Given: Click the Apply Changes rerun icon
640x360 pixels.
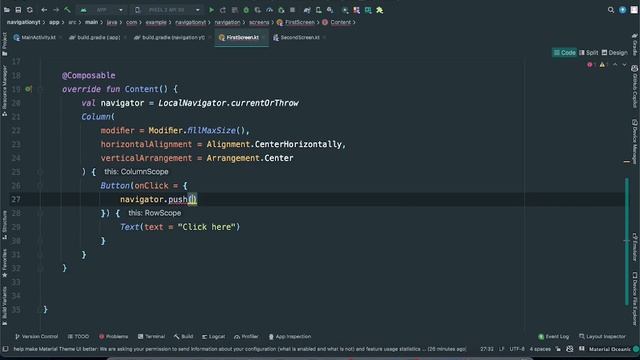Looking at the screenshot, I should pos(223,10).
